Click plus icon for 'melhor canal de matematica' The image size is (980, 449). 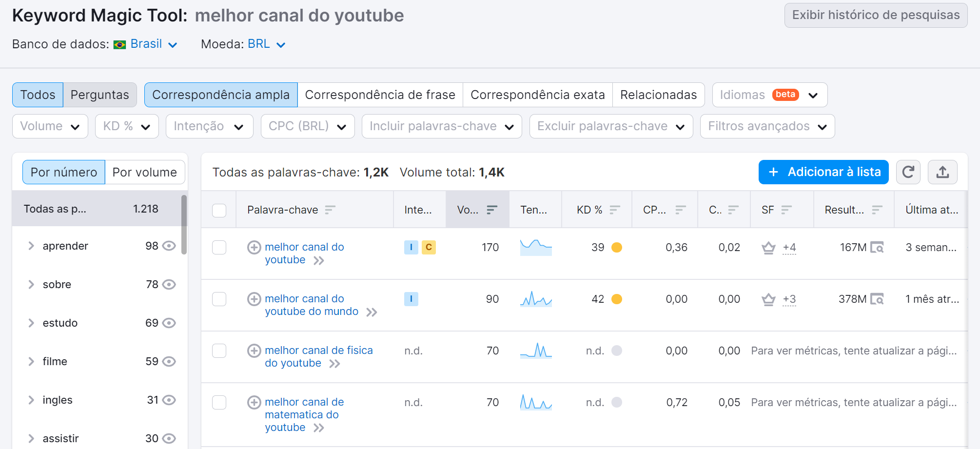[254, 402]
